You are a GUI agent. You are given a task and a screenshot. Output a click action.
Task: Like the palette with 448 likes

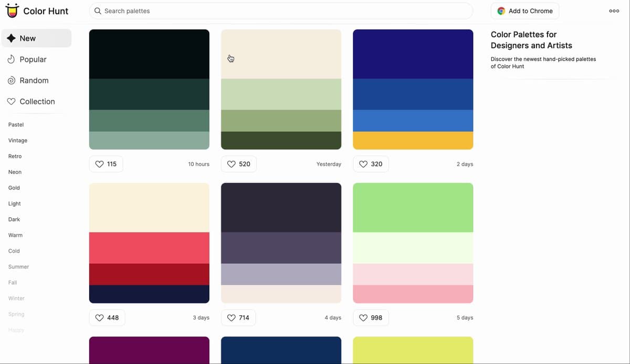tap(107, 318)
